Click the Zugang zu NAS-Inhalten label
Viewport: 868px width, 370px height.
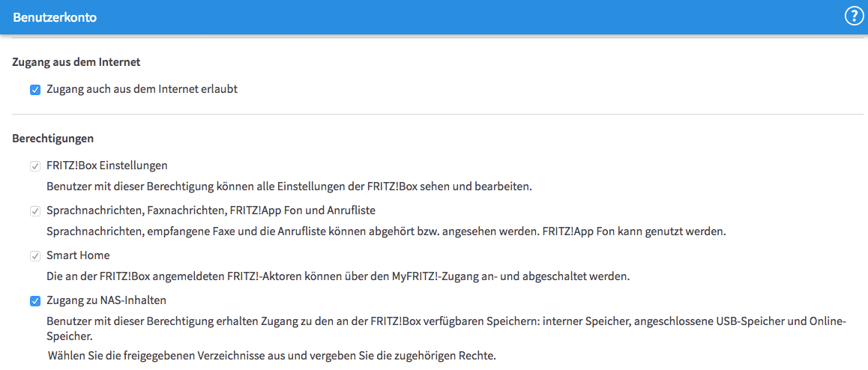107,300
